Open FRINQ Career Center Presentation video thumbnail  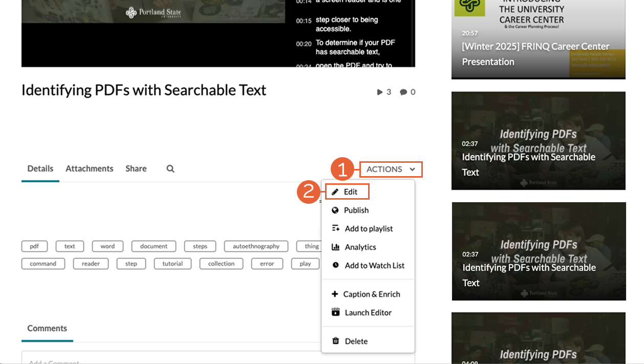click(539, 39)
